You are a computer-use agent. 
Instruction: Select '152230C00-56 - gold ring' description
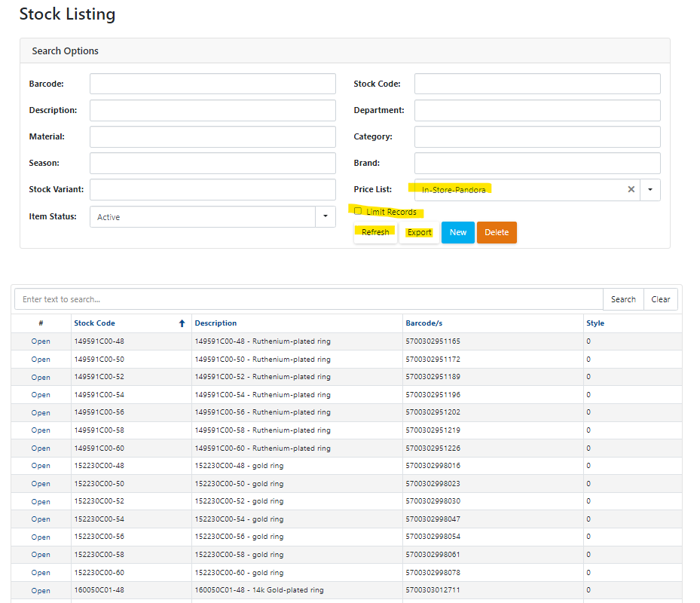(x=239, y=537)
